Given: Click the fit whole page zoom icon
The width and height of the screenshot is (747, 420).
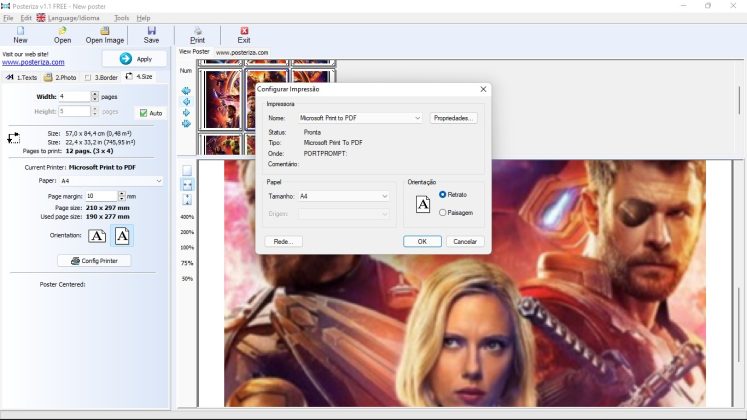Looking at the screenshot, I should pyautogui.click(x=187, y=170).
